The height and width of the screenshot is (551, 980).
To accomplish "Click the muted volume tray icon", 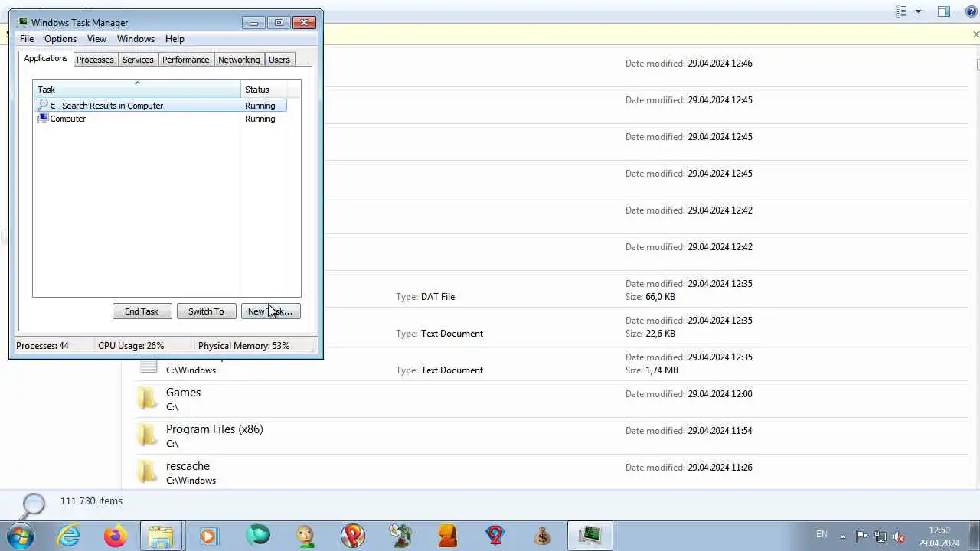I will tap(900, 536).
